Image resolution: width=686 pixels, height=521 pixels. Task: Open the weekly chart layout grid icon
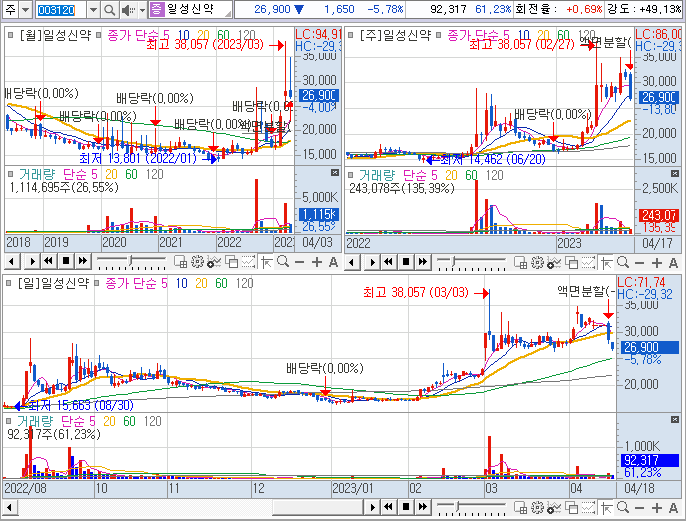click(x=521, y=262)
